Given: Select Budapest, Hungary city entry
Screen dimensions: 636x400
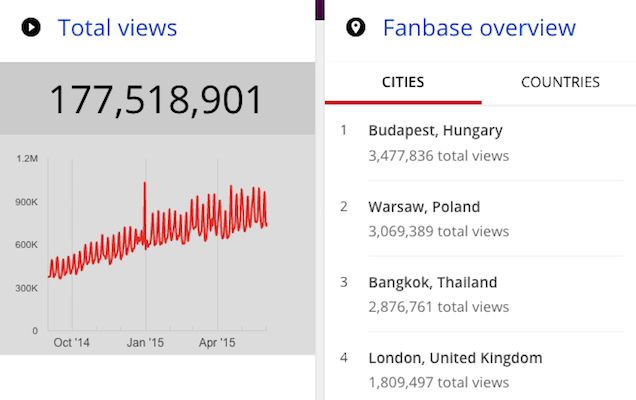Looking at the screenshot, I should 435,130.
